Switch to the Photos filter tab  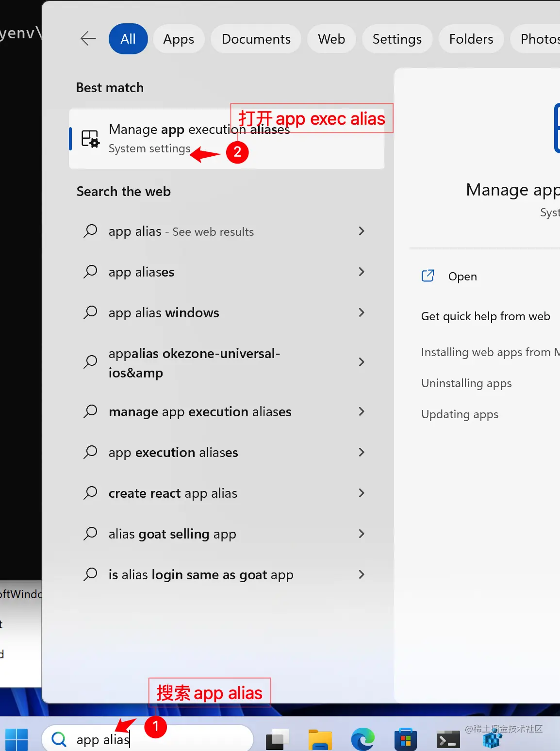pyautogui.click(x=535, y=39)
